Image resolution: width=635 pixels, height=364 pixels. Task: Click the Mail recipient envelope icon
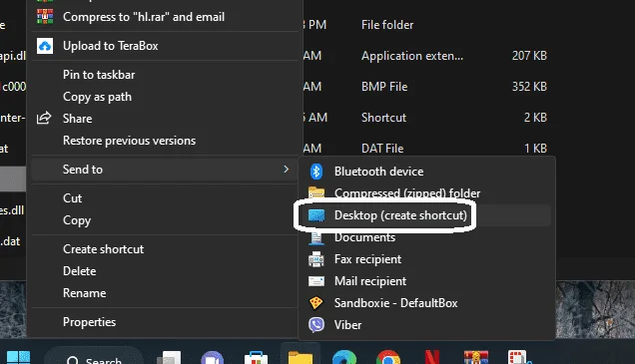[x=317, y=281]
